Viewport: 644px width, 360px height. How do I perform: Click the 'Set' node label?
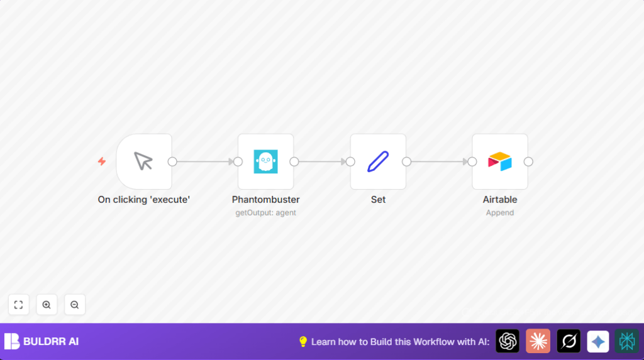[378, 200]
